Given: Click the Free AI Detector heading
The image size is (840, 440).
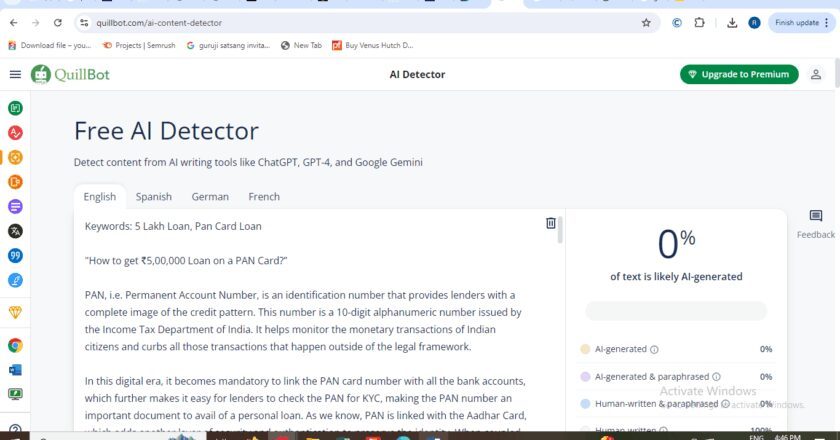Looking at the screenshot, I should (x=166, y=131).
